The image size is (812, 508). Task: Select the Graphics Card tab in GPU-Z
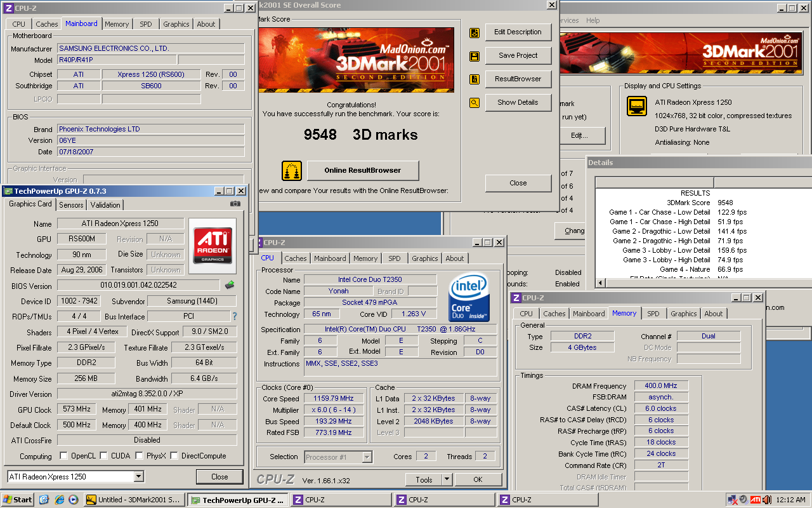click(30, 204)
